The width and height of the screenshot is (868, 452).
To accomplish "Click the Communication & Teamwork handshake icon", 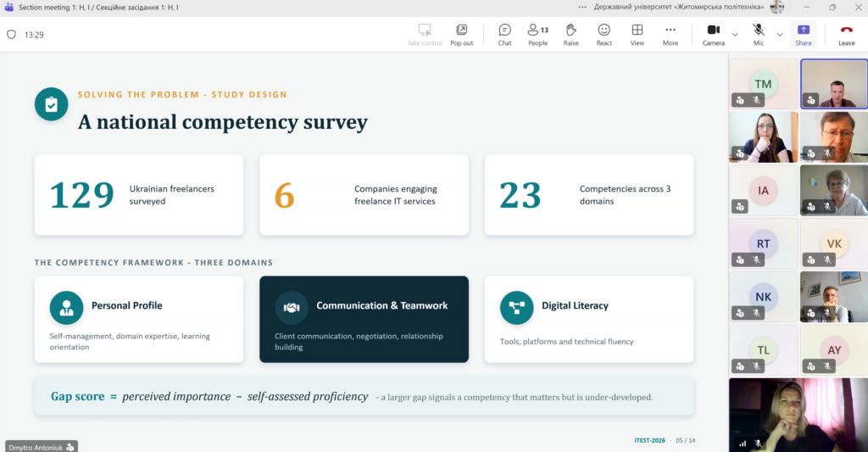I will (x=292, y=308).
